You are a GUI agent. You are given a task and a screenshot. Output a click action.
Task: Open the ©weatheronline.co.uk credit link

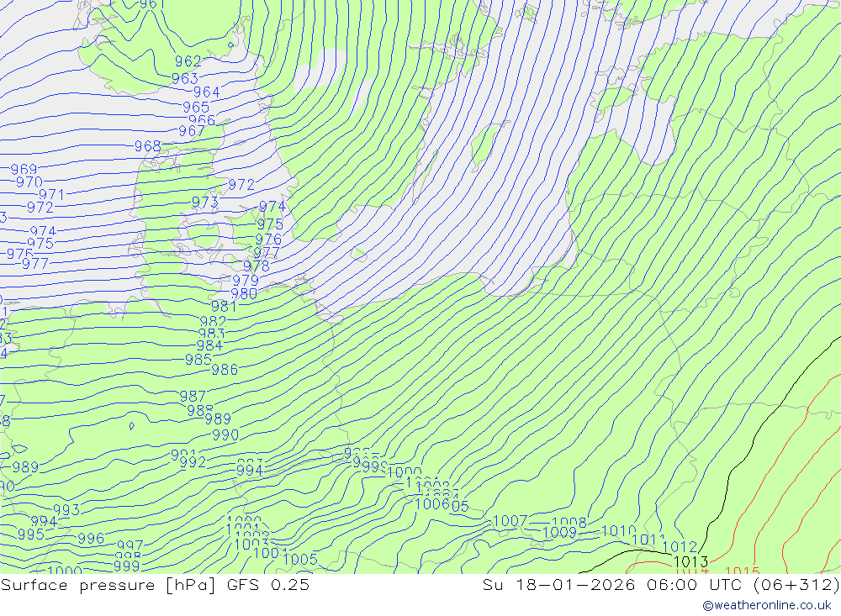(767, 605)
